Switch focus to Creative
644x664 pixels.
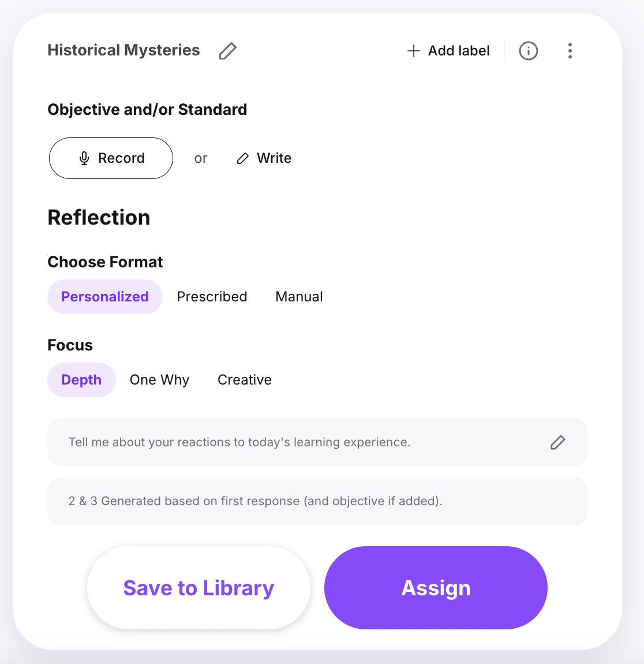[245, 380]
